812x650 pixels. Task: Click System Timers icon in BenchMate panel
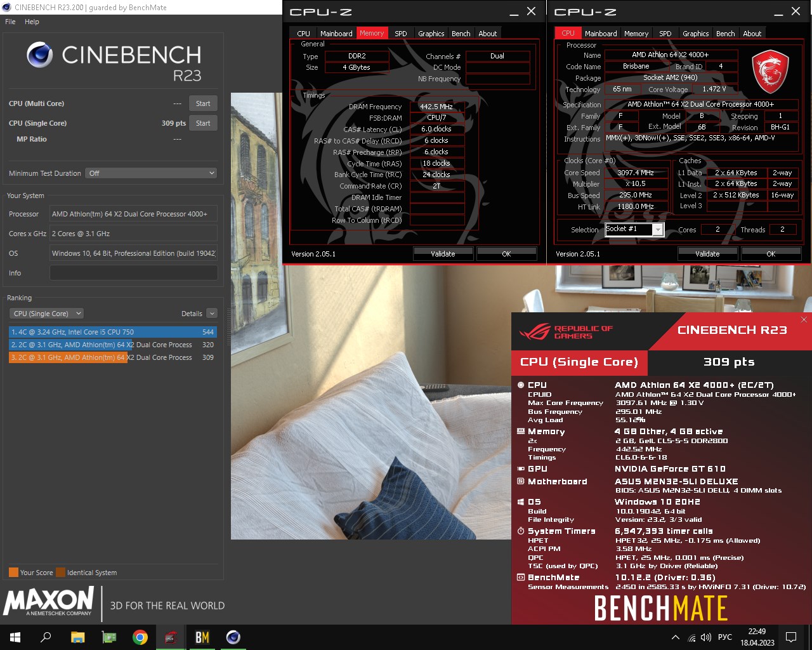tap(521, 531)
